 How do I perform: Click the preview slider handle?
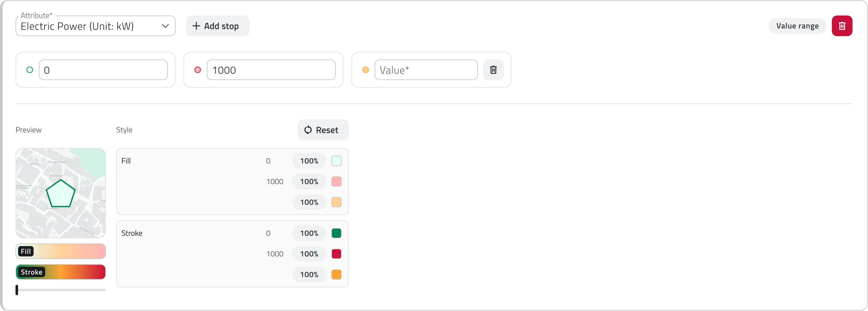click(17, 290)
